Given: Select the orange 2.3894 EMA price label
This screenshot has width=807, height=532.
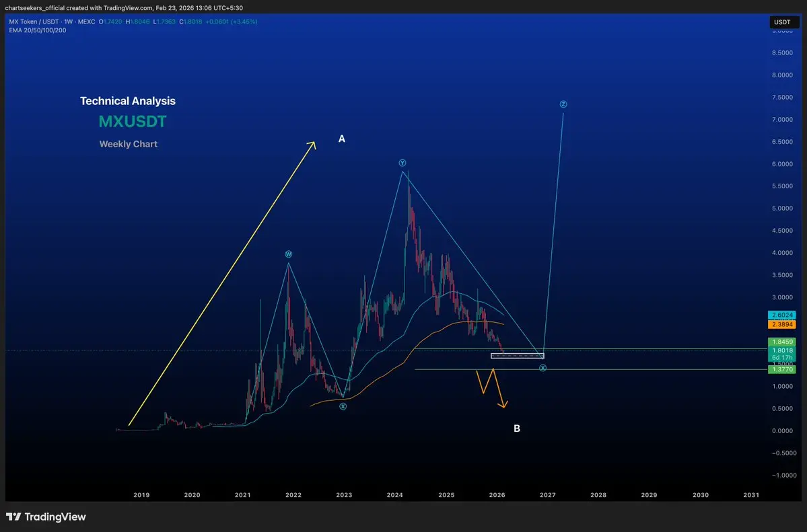Looking at the screenshot, I should [x=782, y=324].
